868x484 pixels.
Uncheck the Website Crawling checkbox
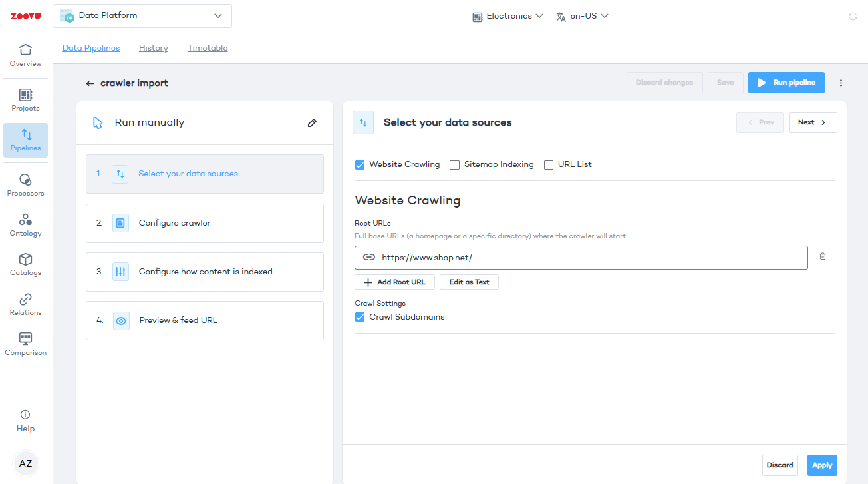360,164
